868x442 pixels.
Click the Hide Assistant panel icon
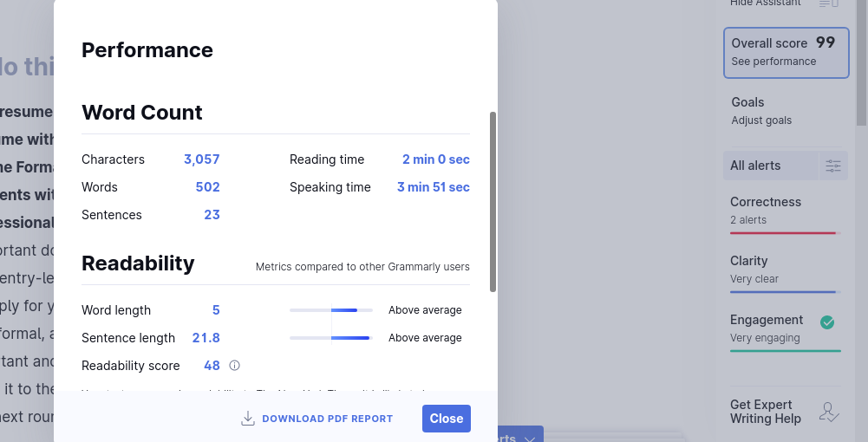pyautogui.click(x=828, y=3)
